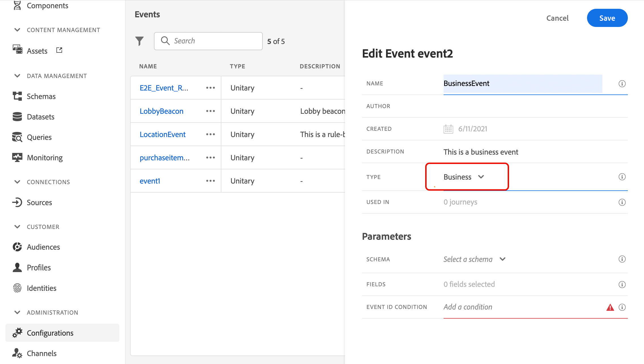
Task: Go to Channels in Administration
Action: point(41,353)
